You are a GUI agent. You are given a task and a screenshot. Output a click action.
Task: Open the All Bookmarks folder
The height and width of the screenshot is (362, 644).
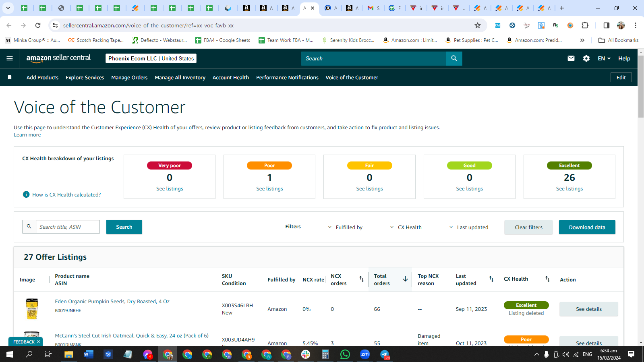tap(618, 40)
